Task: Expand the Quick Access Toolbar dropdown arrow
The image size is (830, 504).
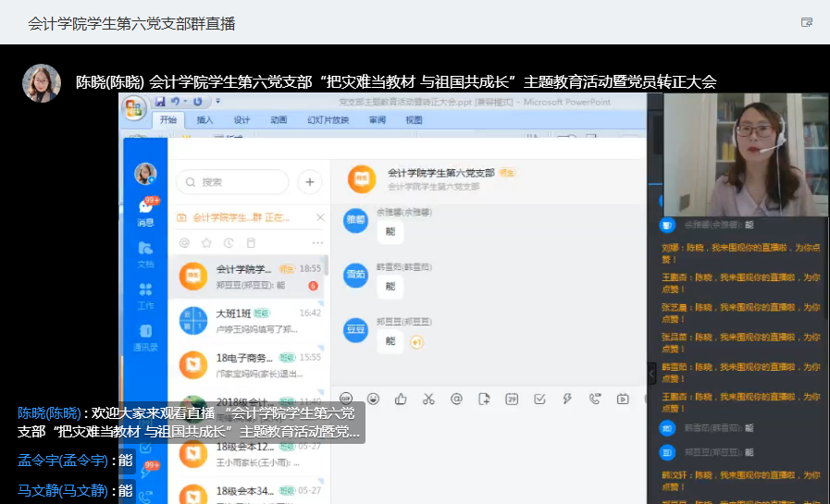Action: pos(218,101)
